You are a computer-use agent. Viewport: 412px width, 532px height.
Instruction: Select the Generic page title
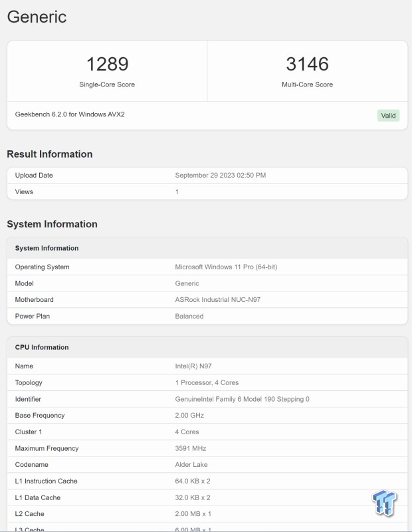pos(37,17)
